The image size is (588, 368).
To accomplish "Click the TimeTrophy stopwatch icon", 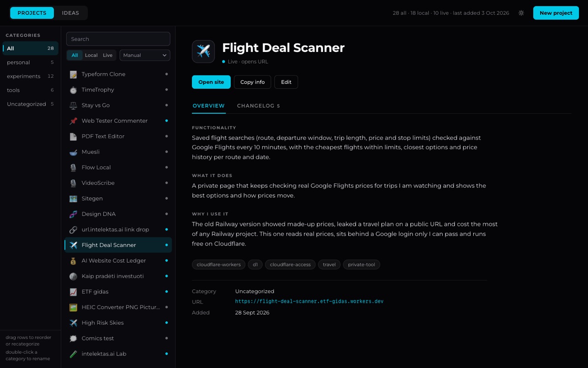I will (73, 90).
